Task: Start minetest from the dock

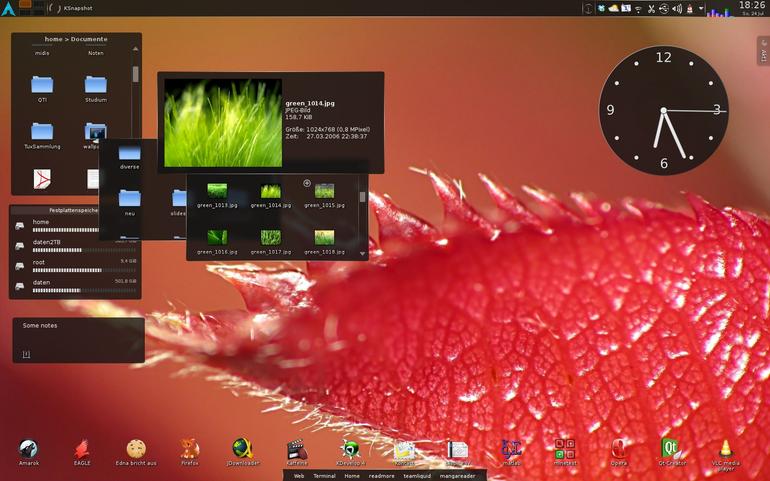Action: coord(565,450)
